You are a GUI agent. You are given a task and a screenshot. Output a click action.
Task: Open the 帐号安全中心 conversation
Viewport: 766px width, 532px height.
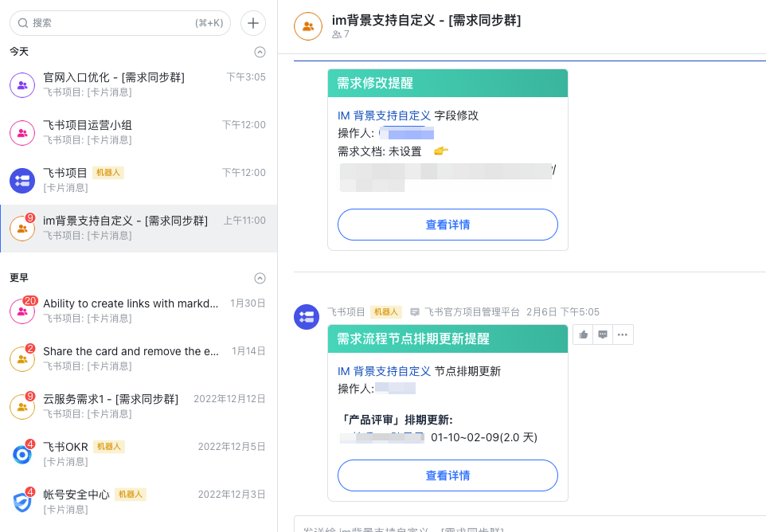click(139, 503)
